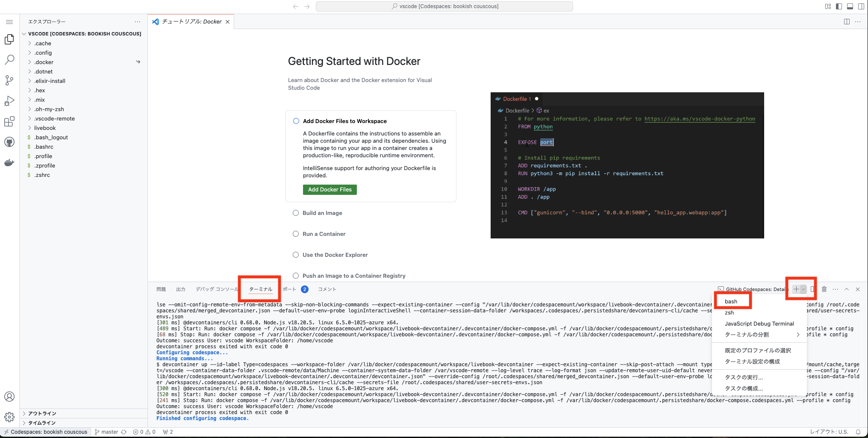Open the Docker view in activity bar
This screenshot has width=868, height=438.
click(x=9, y=162)
